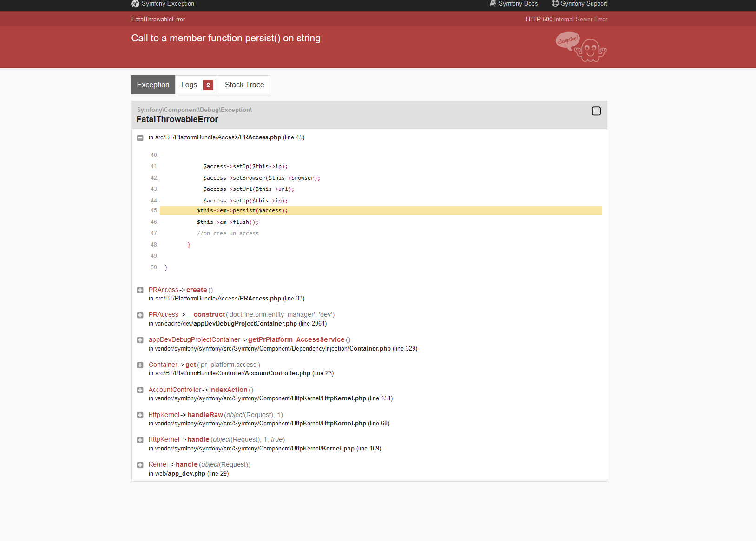Image resolution: width=756 pixels, height=541 pixels.
Task: Click HttpKernel.php (line 68) path
Action: pos(269,424)
